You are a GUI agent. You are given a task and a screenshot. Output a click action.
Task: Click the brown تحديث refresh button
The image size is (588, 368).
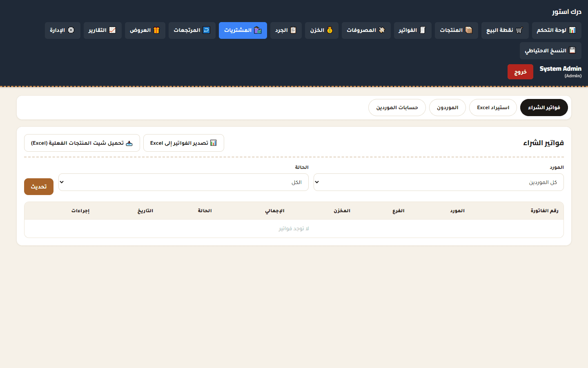click(x=39, y=186)
